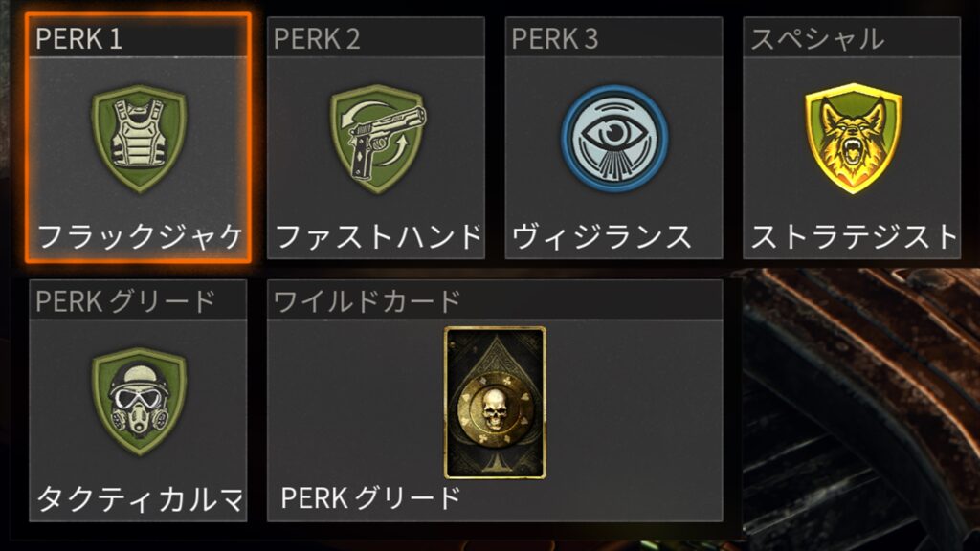Screen dimensions: 980x551
Task: Click empty area left of wildcard card
Action: tap(356, 403)
